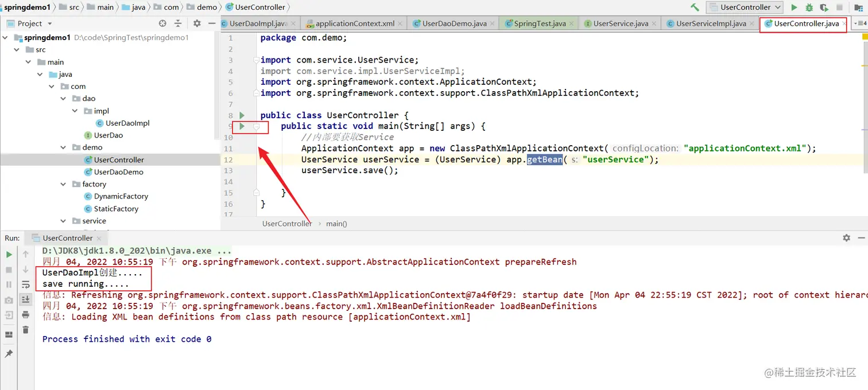Screen dimensions: 868x390
Task: Dump threads with the camera icon
Action: click(x=9, y=300)
